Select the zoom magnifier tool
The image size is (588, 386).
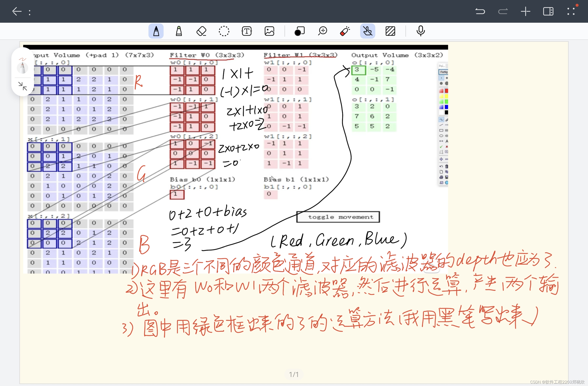[x=322, y=31]
